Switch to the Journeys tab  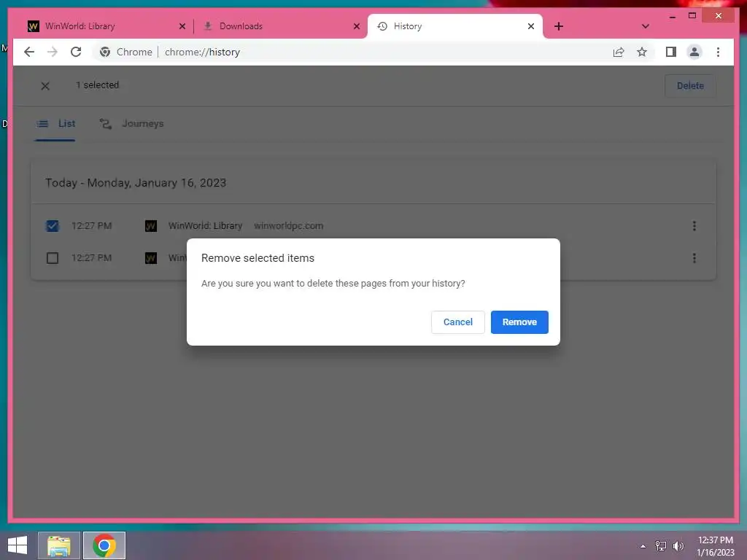[131, 124]
